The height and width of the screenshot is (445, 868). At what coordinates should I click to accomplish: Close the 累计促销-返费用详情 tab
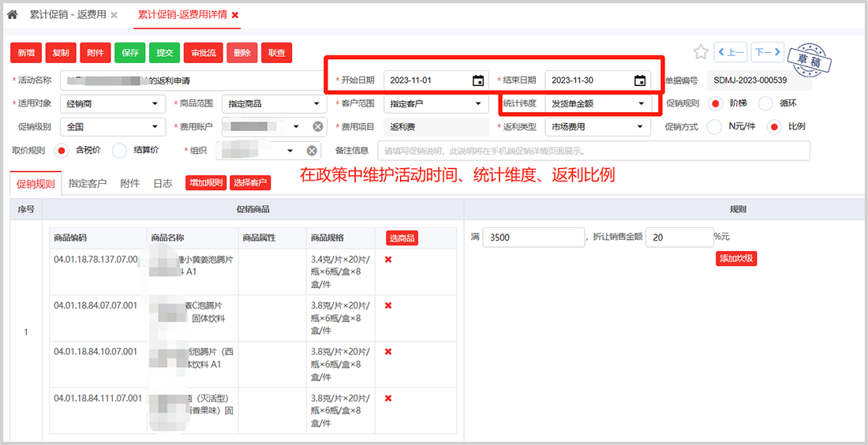coord(235,15)
